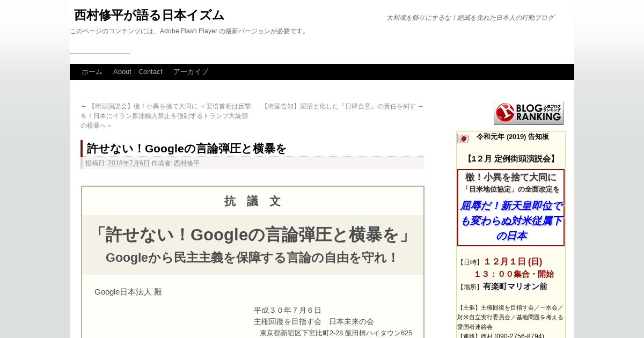Open next post 【街宣告知】泥沼と化した『日韓合意』

(343, 106)
